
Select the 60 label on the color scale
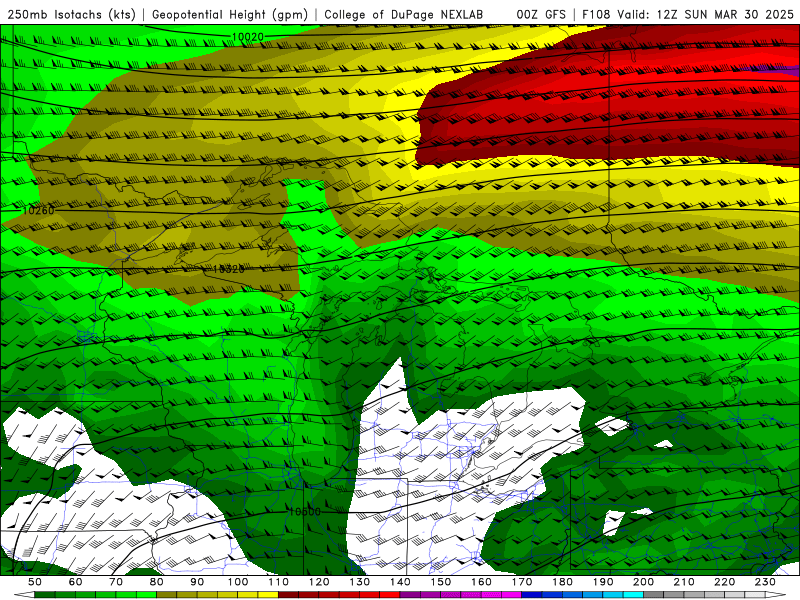tap(76, 582)
